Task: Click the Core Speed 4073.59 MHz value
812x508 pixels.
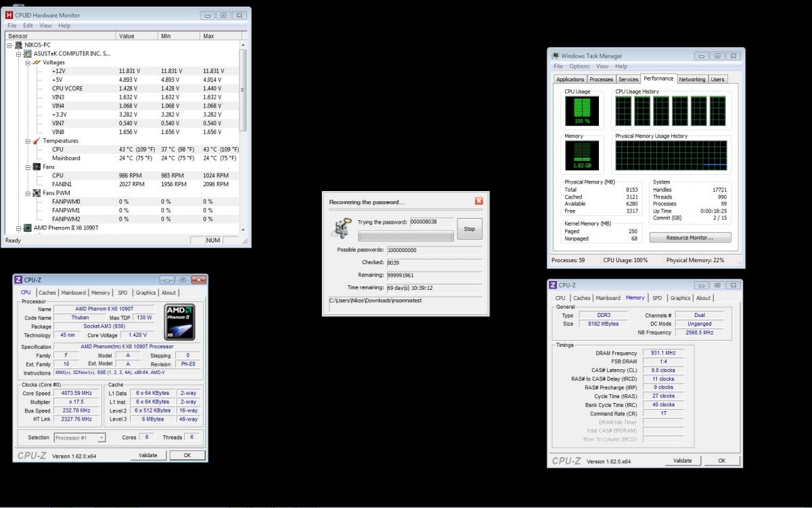Action: [76, 393]
